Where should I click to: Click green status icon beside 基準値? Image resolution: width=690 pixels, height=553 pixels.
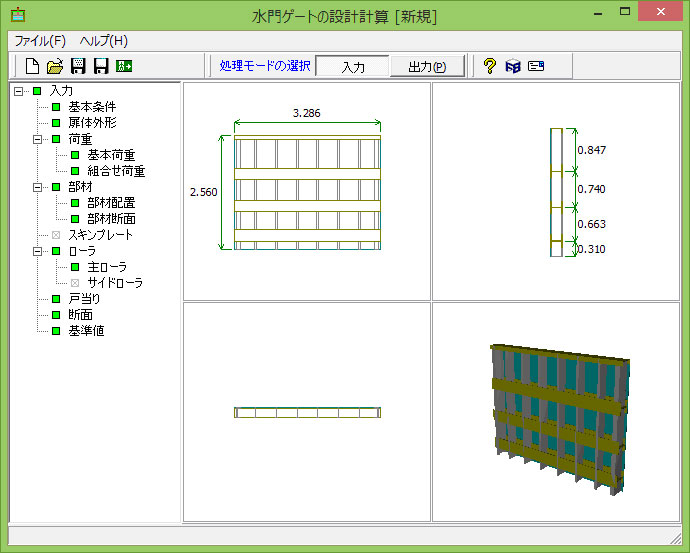pyautogui.click(x=56, y=331)
